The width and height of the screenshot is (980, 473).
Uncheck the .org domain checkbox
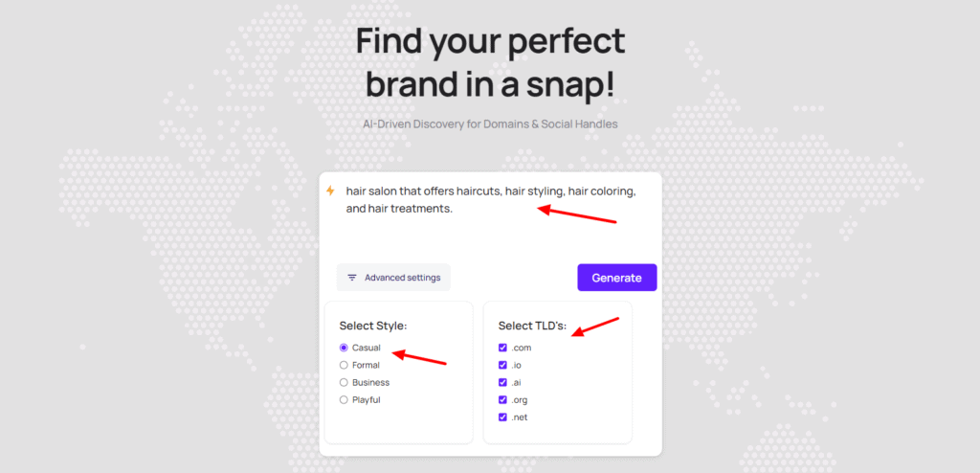[x=502, y=400]
